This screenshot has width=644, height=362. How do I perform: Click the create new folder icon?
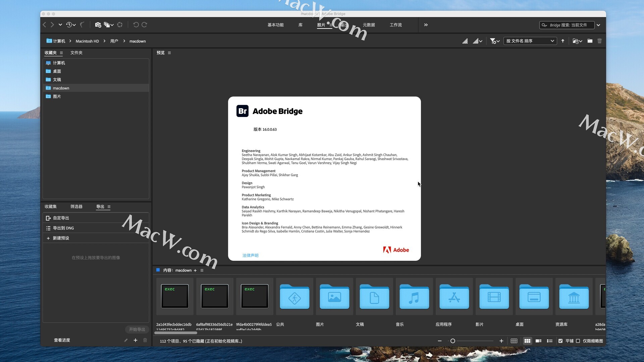(590, 41)
